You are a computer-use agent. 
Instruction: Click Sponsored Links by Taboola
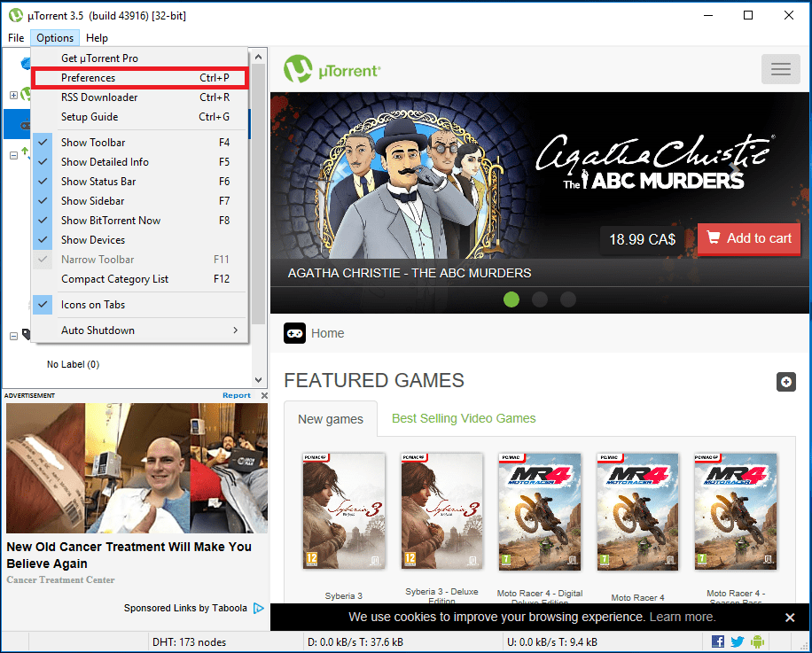pyautogui.click(x=185, y=608)
